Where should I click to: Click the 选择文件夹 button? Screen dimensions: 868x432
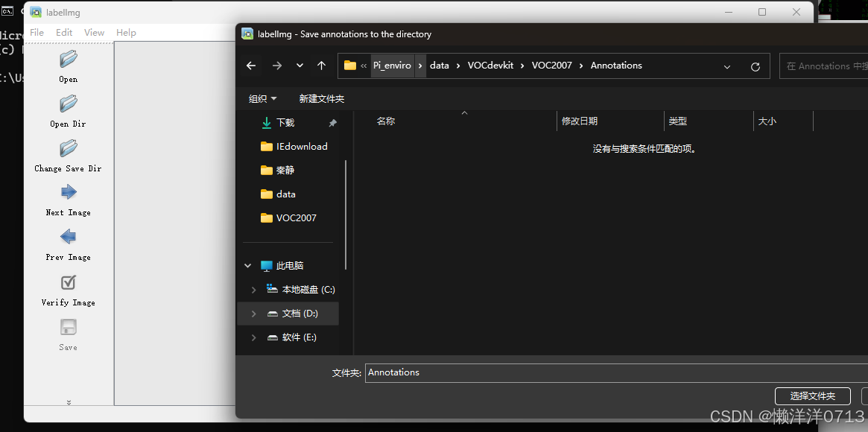(813, 396)
